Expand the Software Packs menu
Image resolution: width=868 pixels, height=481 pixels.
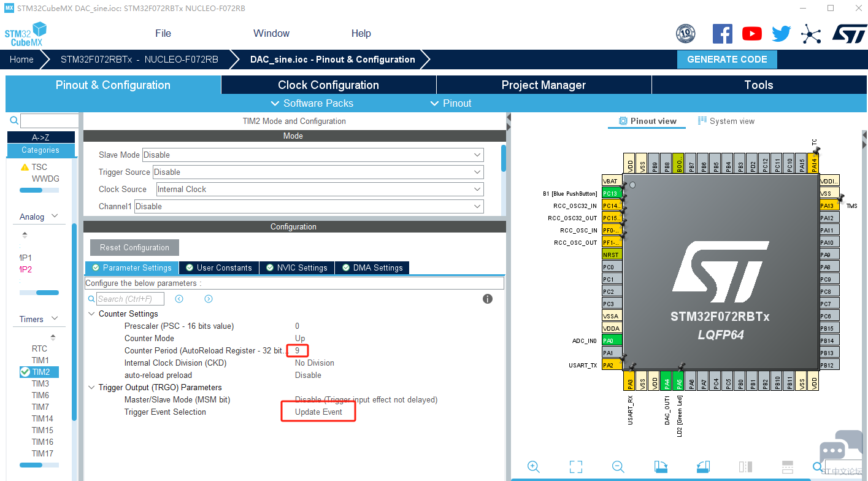pos(312,103)
